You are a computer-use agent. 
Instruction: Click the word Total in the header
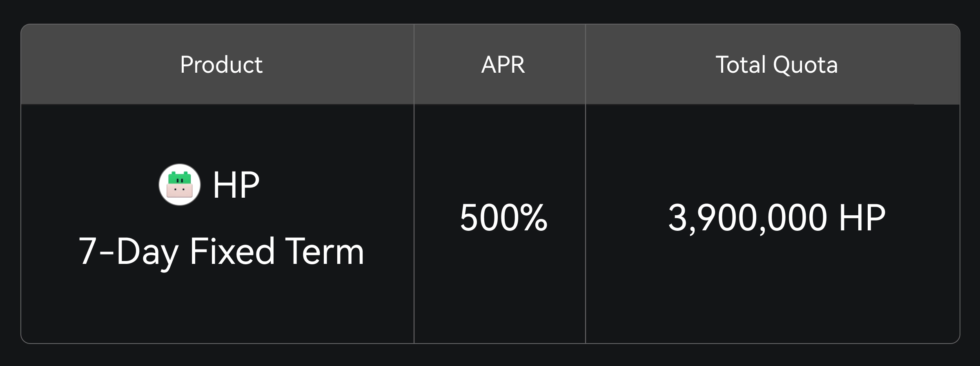(x=741, y=65)
